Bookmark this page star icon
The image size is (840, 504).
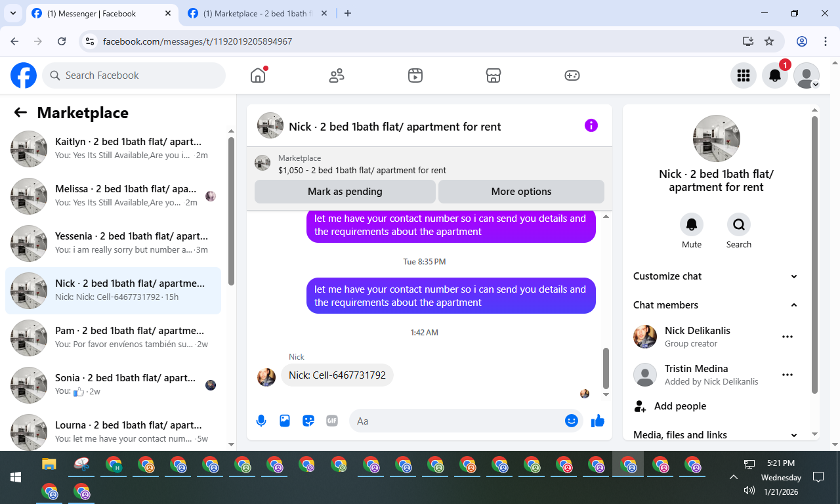click(769, 41)
